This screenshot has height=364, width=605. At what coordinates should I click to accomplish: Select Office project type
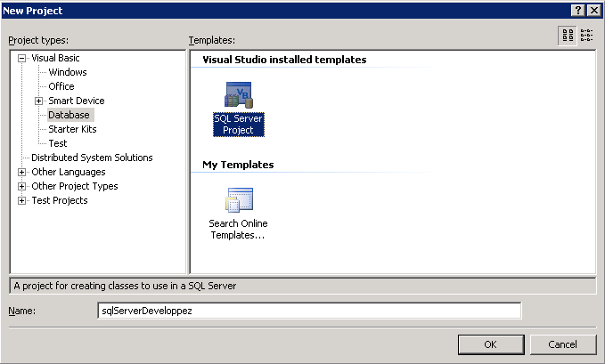point(61,86)
